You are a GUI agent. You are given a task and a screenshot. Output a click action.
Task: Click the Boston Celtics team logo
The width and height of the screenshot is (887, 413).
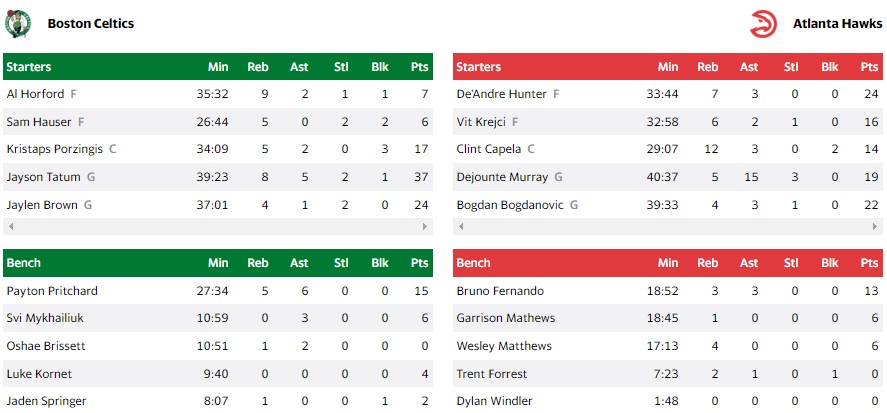(18, 23)
